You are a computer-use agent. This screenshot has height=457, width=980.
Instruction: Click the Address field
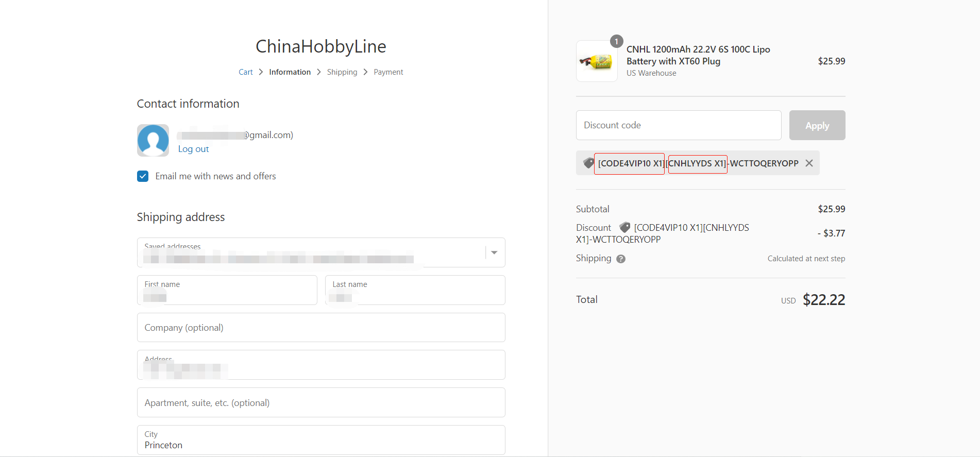click(321, 365)
